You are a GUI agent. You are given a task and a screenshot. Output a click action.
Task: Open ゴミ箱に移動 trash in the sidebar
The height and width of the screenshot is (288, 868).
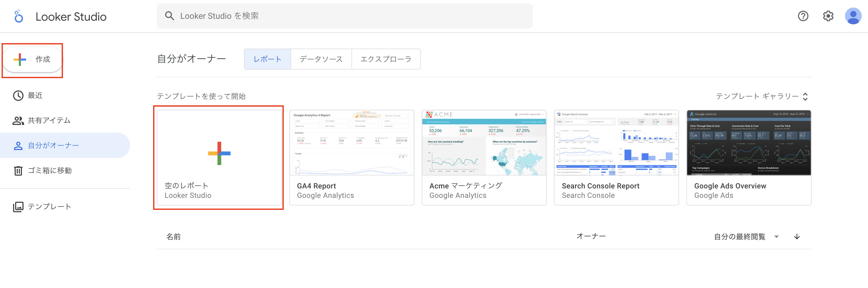50,171
